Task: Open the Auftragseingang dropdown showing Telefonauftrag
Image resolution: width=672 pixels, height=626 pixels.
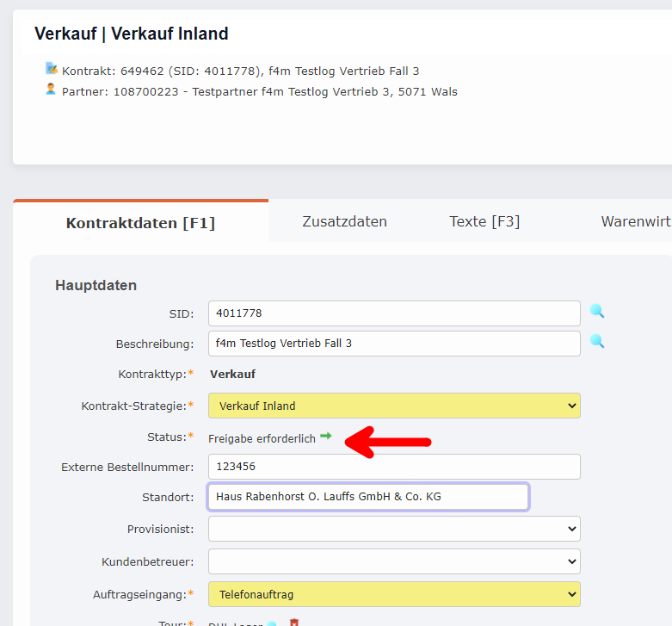Action: point(394,594)
